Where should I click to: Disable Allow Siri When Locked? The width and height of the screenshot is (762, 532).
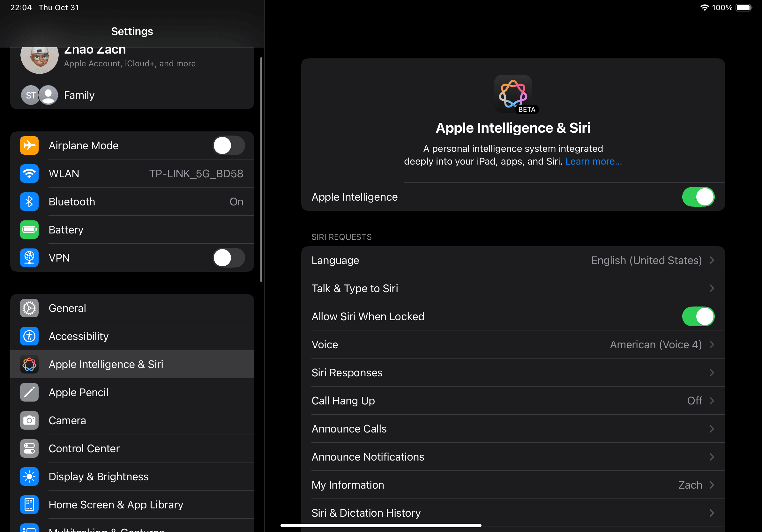point(698,316)
